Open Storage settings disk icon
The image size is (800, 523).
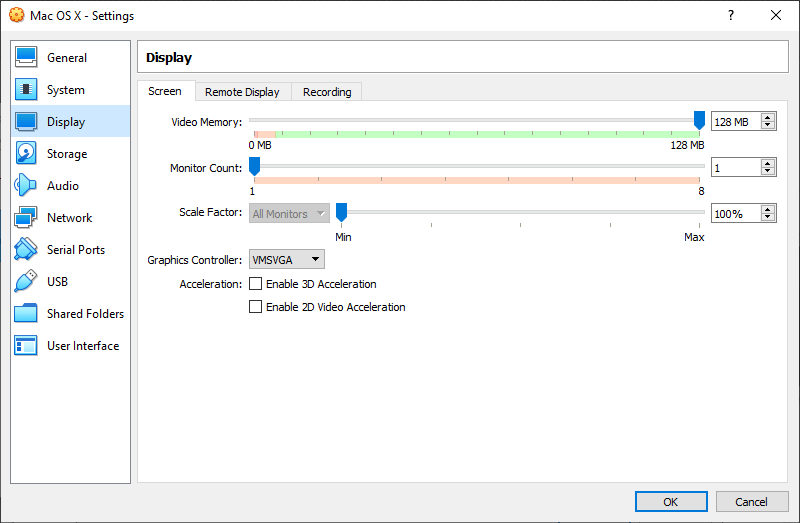[x=27, y=154]
